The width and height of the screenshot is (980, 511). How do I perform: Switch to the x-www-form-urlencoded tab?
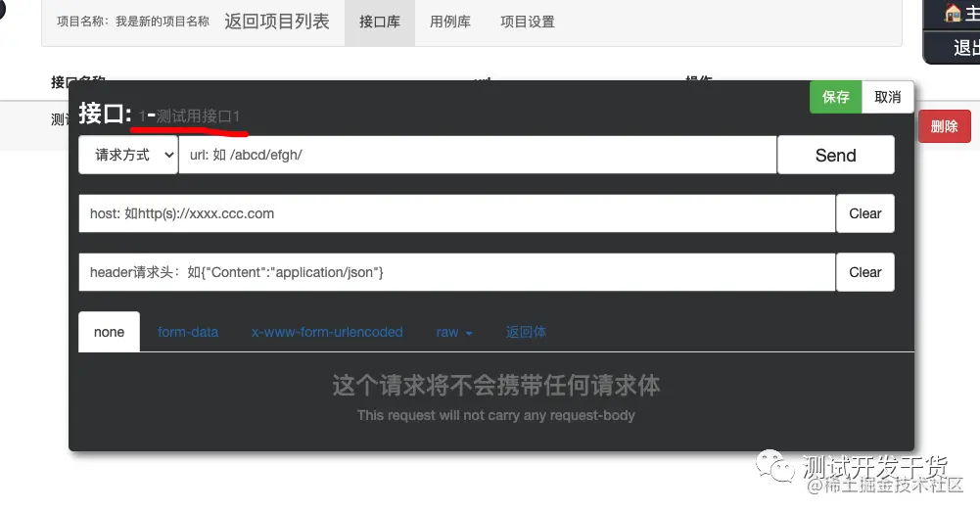pos(327,332)
